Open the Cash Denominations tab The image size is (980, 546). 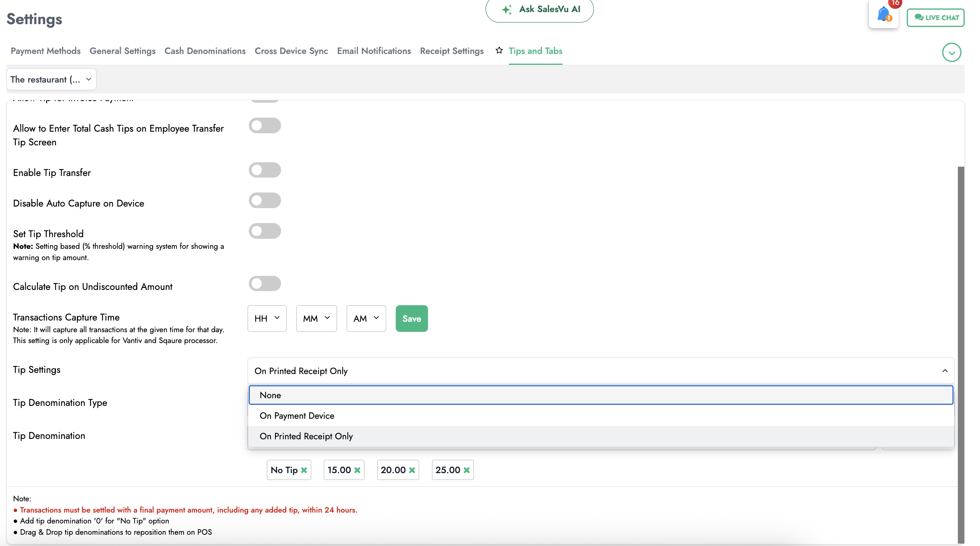(205, 51)
